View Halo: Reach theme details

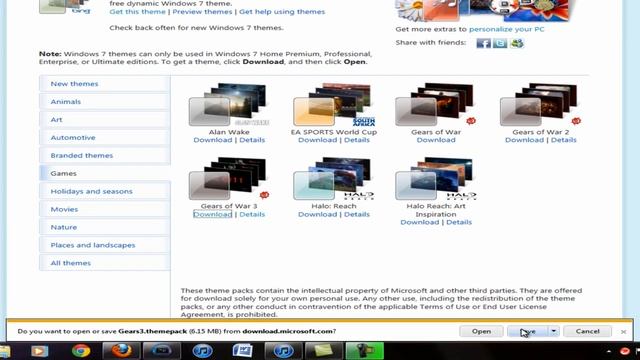pyautogui.click(x=357, y=214)
